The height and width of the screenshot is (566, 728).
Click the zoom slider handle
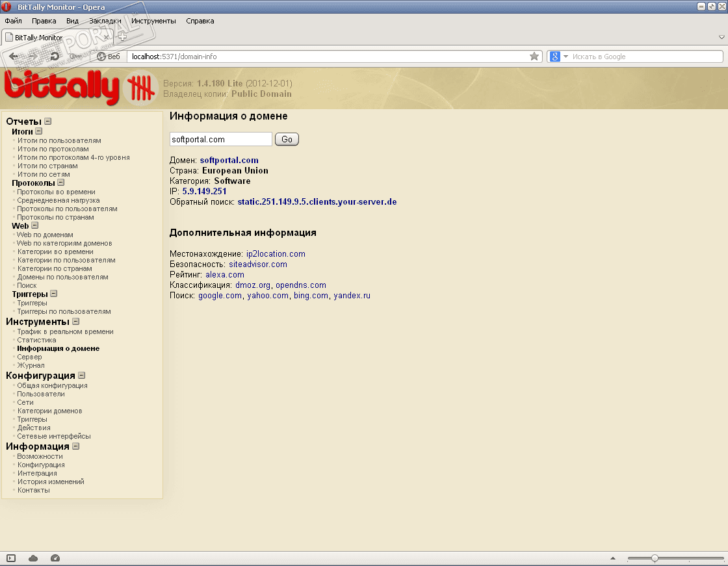click(654, 558)
